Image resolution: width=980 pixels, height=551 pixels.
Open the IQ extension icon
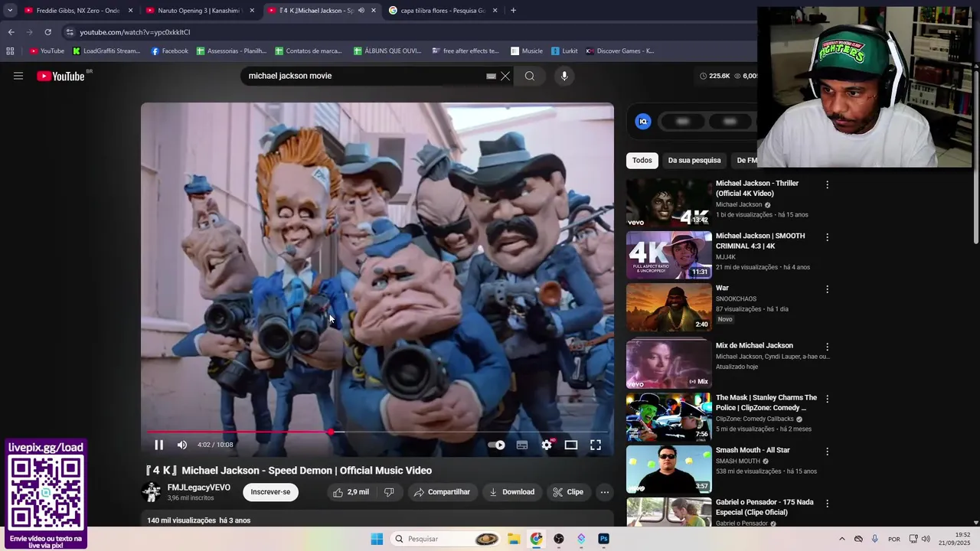pos(643,121)
